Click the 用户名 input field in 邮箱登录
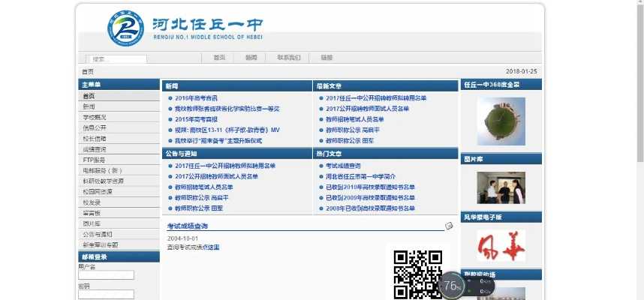This screenshot has width=644, height=300. coord(106,275)
